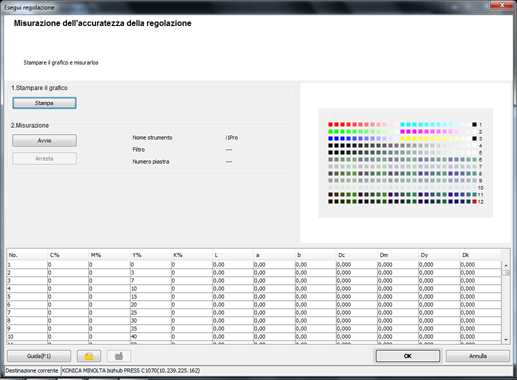Click the i1Pro instrument name value
Screen dimensions: 517x380
pos(232,138)
